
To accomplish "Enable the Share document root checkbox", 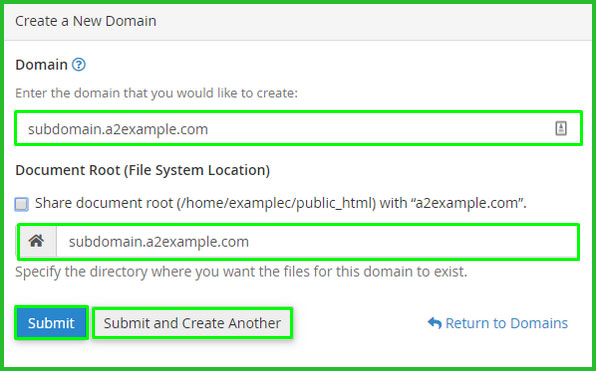I will (x=21, y=204).
